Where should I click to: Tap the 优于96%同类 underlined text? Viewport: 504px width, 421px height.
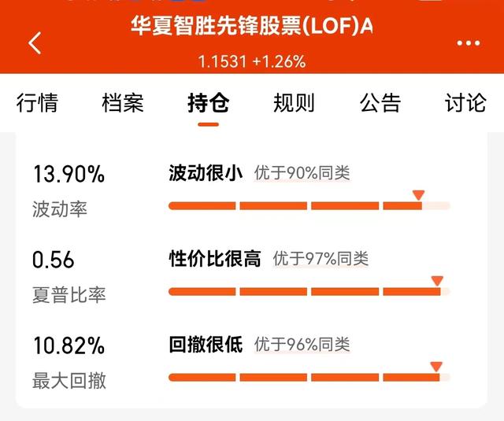click(302, 345)
